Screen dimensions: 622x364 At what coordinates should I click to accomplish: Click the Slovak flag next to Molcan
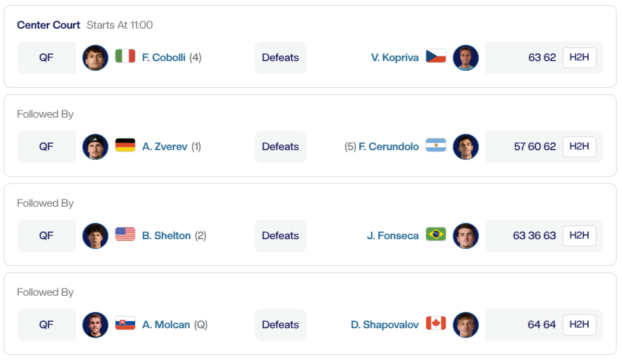click(x=125, y=324)
